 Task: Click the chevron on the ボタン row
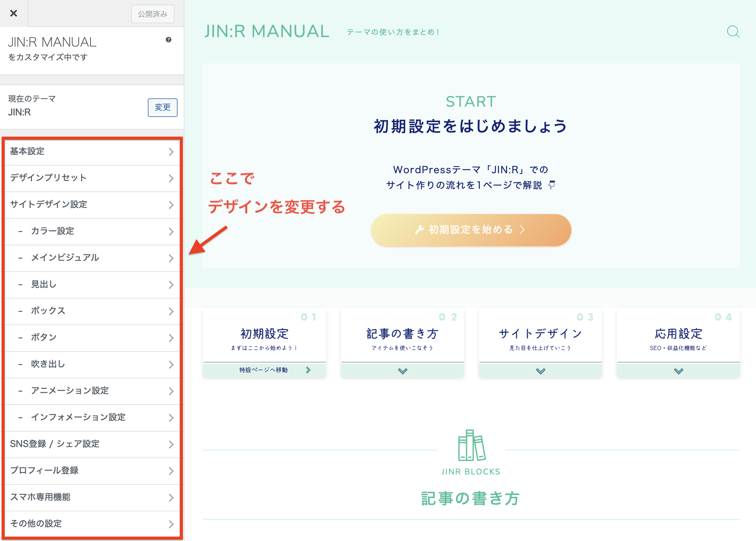(x=171, y=338)
